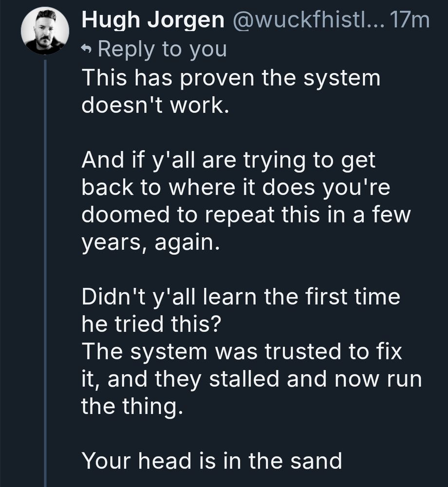
Task: Open post via "This has proven the system" line
Action: click(230, 78)
